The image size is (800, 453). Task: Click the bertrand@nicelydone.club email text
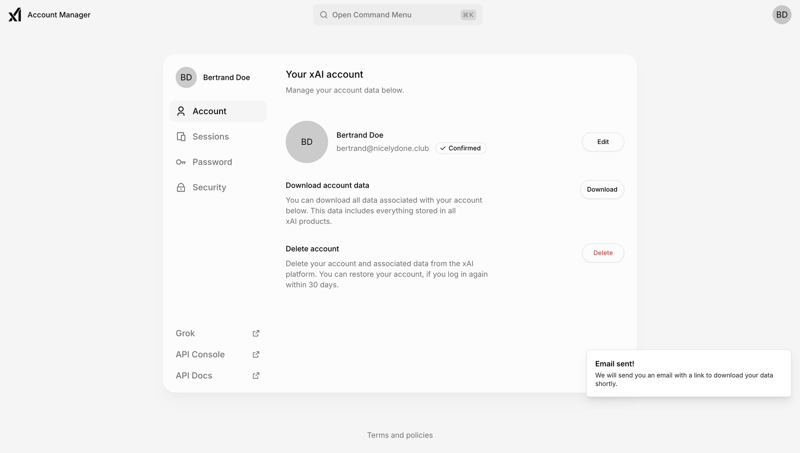[383, 148]
